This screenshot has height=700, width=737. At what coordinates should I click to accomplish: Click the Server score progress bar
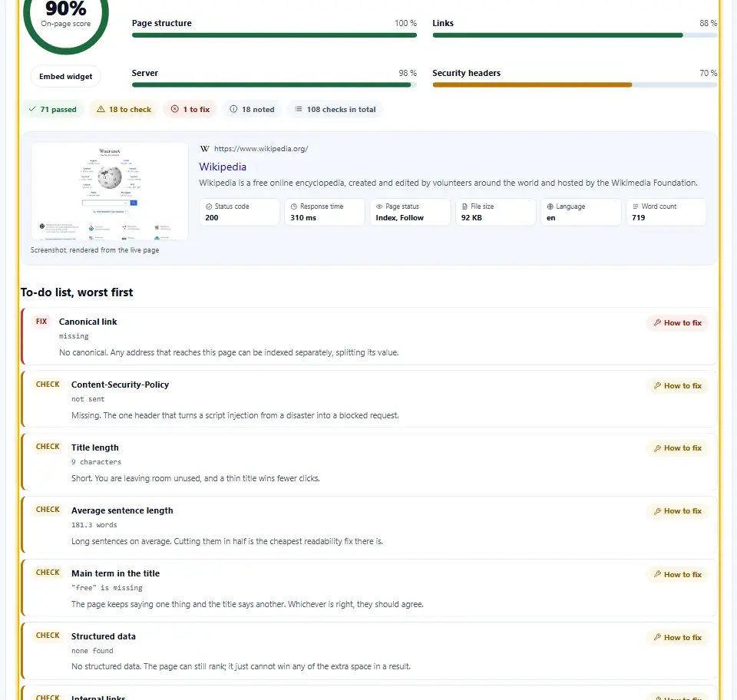[274, 85]
